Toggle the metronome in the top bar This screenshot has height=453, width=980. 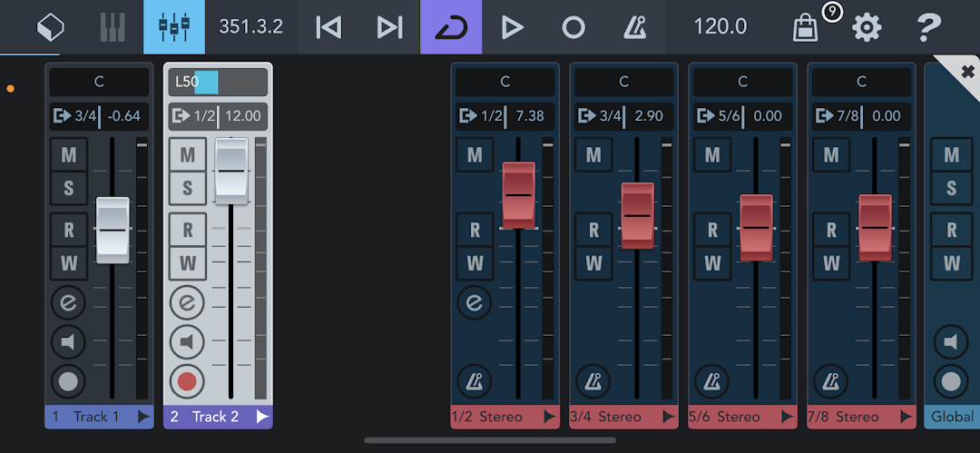tap(634, 28)
